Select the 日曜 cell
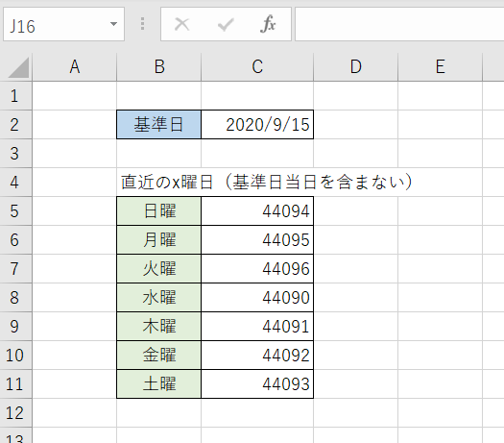The height and width of the screenshot is (443, 504). 159,211
